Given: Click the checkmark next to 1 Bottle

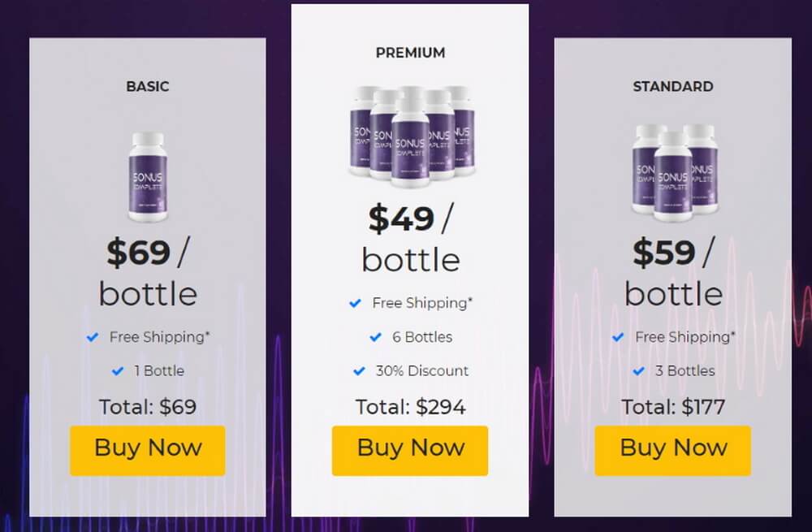Looking at the screenshot, I should [x=118, y=371].
